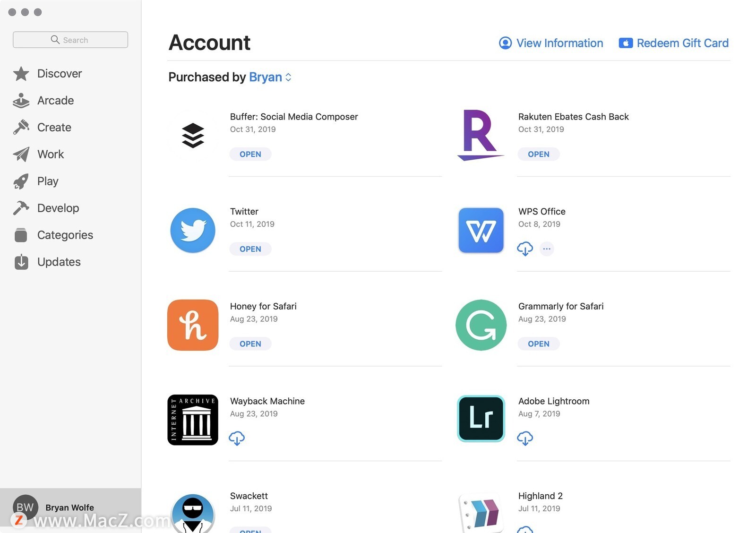Click the Buffer: Social Media Composer title

click(x=294, y=117)
